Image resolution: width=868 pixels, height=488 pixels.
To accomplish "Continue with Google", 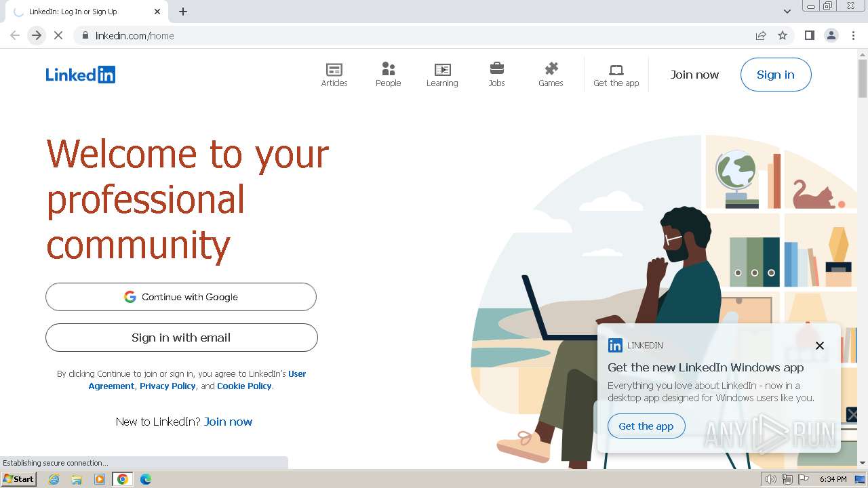I will coord(181,297).
